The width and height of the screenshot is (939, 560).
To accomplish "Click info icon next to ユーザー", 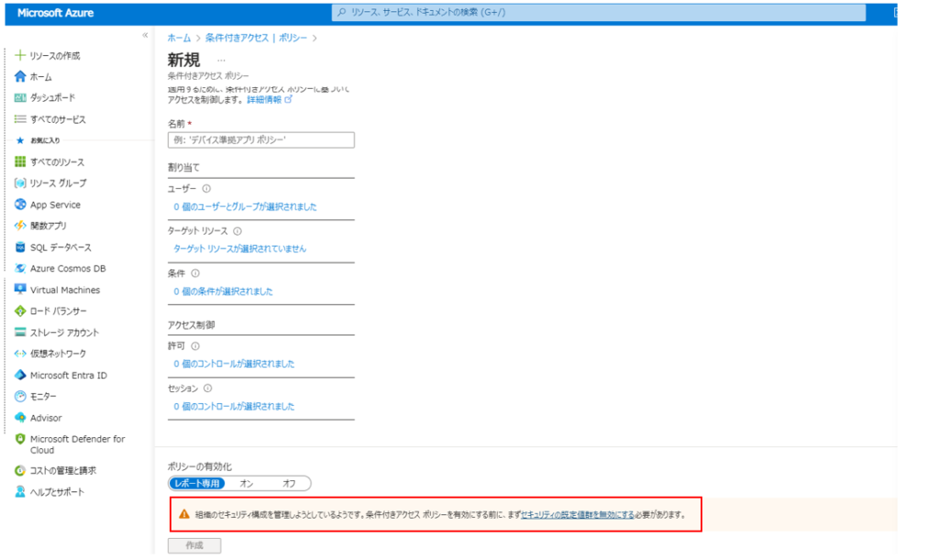I will coord(206,189).
